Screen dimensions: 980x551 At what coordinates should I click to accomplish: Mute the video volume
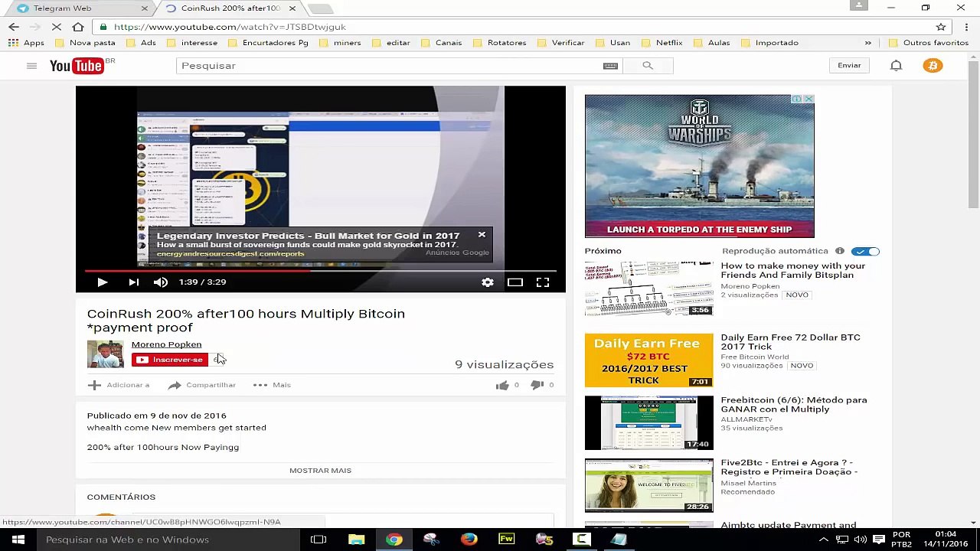pyautogui.click(x=160, y=282)
